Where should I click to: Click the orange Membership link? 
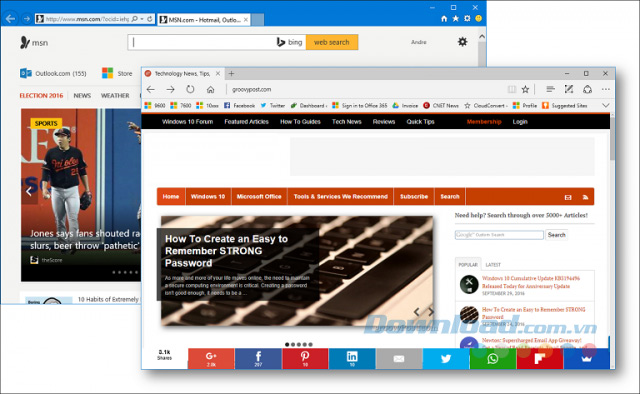point(484,122)
